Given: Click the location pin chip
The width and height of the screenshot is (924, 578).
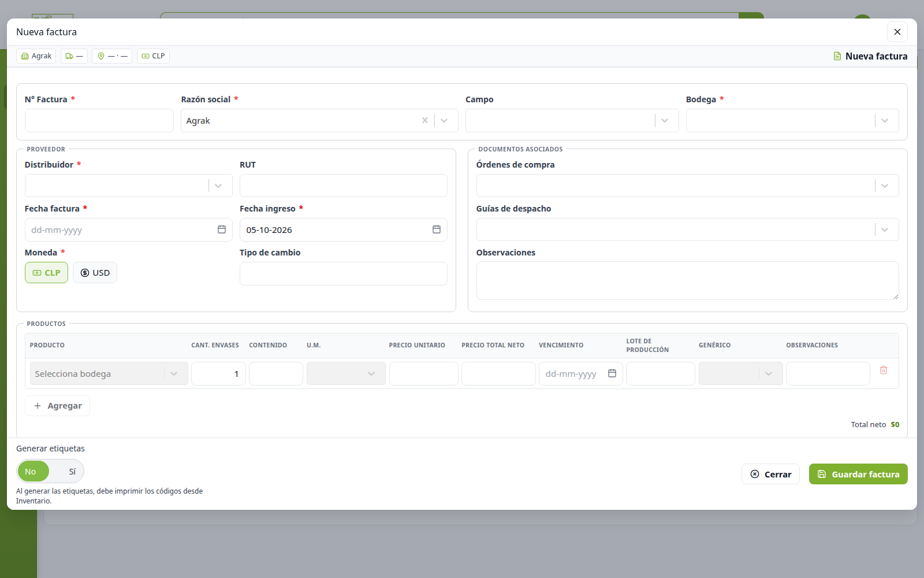Looking at the screenshot, I should click(x=112, y=56).
